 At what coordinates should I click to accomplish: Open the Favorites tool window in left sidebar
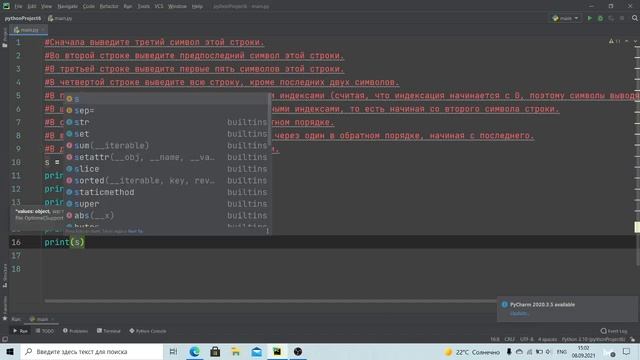(4, 308)
